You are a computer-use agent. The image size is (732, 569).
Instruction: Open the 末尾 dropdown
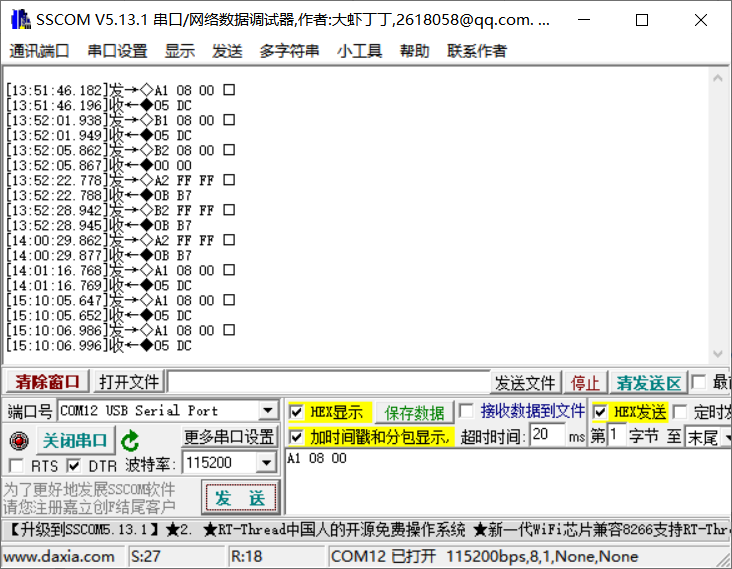[x=727, y=437]
